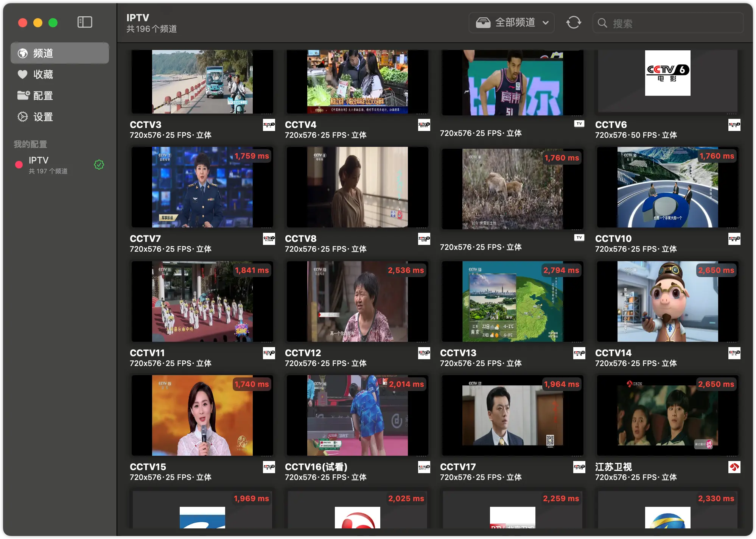The width and height of the screenshot is (756, 539).
Task: Focus the 搜索 search field
Action: (x=668, y=23)
